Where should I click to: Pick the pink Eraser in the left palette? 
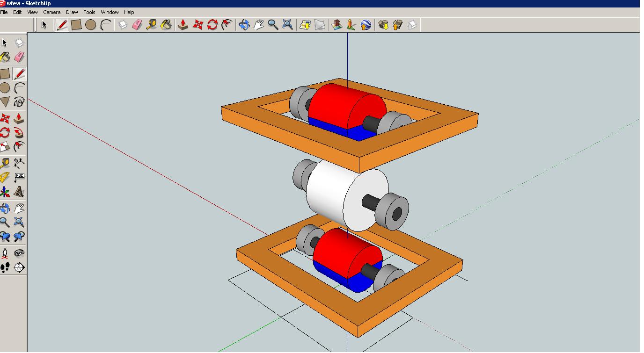pos(19,57)
